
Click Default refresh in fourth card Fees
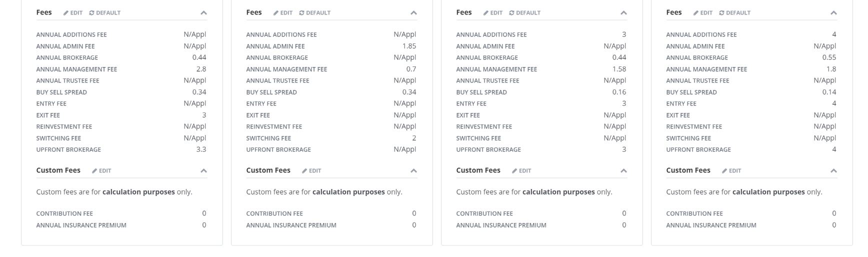735,13
